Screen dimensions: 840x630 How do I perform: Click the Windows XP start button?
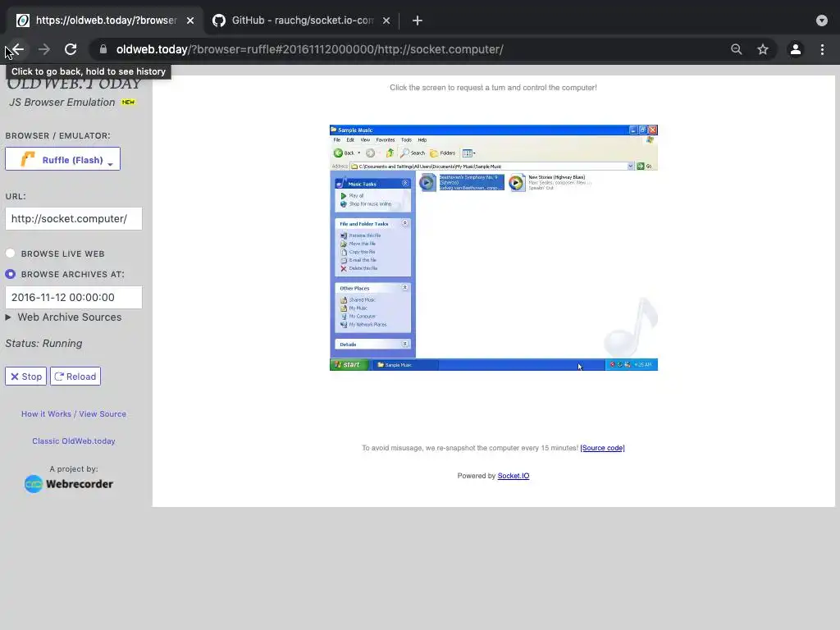pos(349,365)
